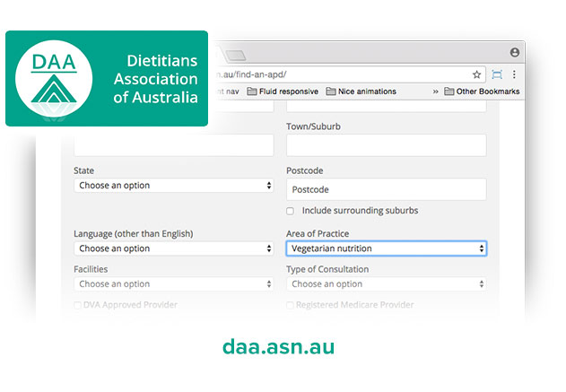
Task: Open the Nice animations bookmarks folder
Action: [361, 91]
